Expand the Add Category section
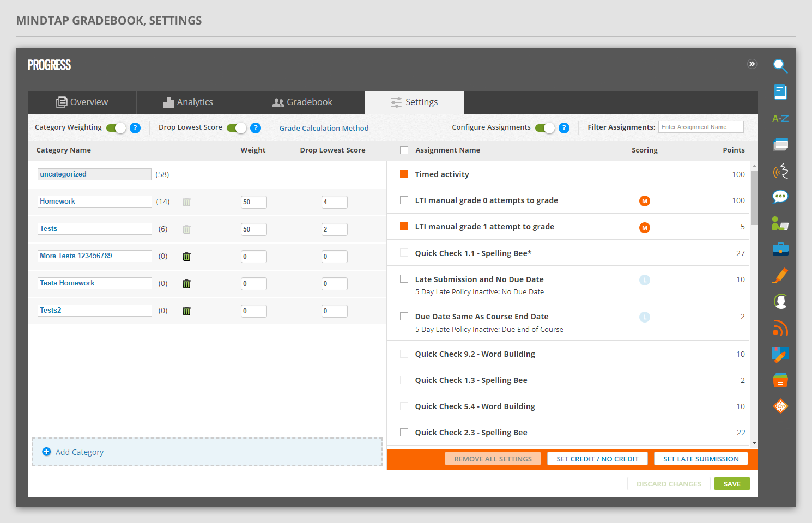 pos(79,452)
